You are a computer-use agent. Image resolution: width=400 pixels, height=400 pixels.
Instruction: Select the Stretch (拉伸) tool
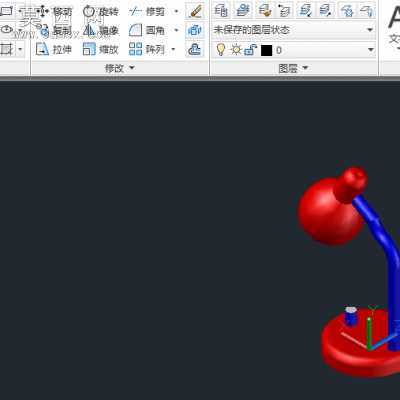[54, 49]
